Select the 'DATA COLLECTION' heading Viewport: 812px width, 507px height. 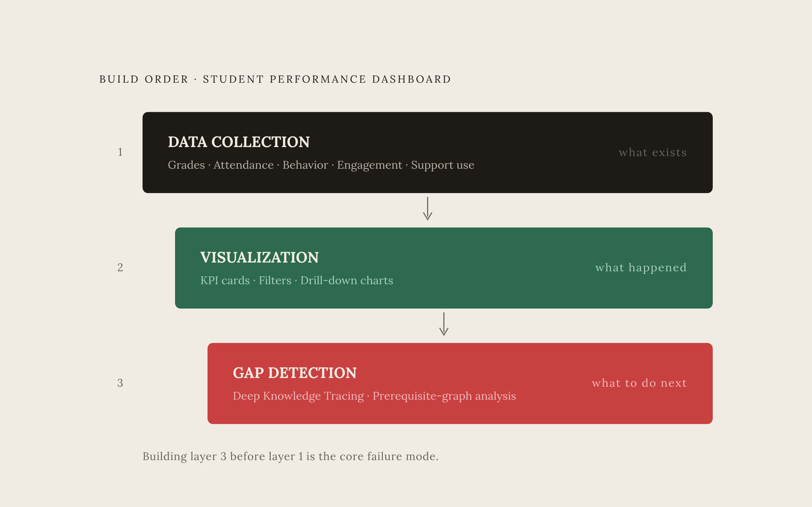(x=239, y=142)
